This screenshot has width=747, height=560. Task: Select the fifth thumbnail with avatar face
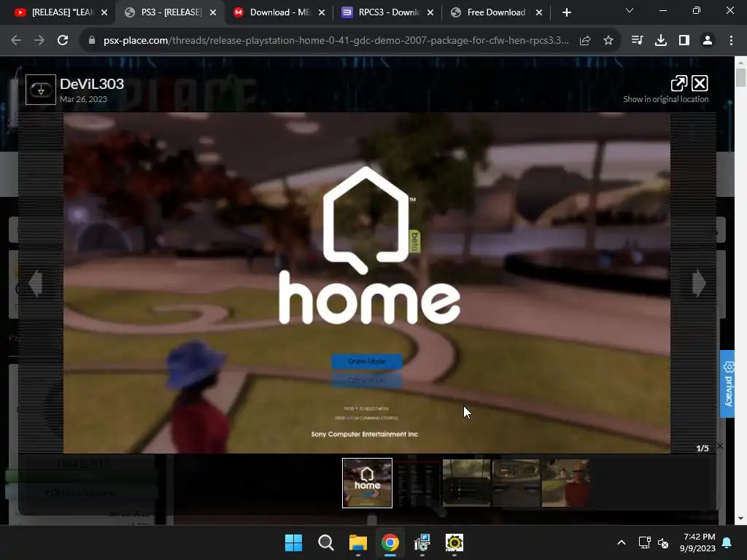coord(565,483)
